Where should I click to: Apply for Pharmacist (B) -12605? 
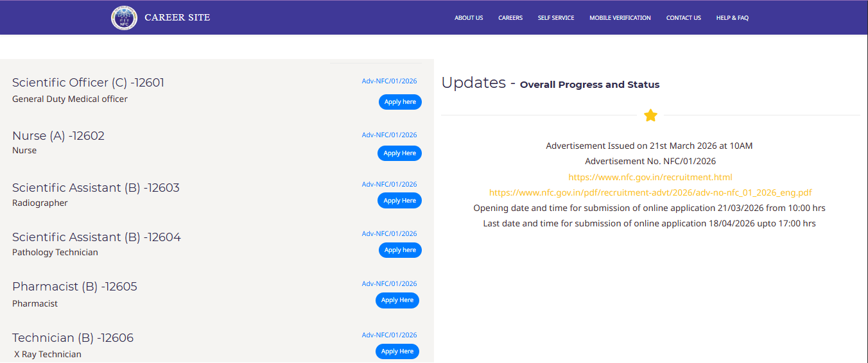pyautogui.click(x=397, y=300)
